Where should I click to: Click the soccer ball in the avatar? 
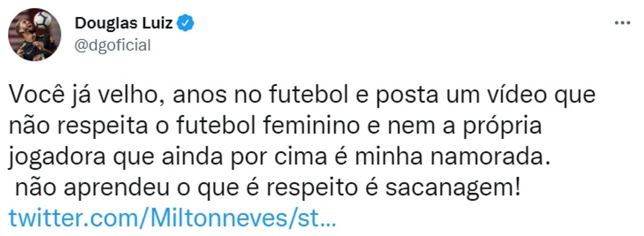42,19
